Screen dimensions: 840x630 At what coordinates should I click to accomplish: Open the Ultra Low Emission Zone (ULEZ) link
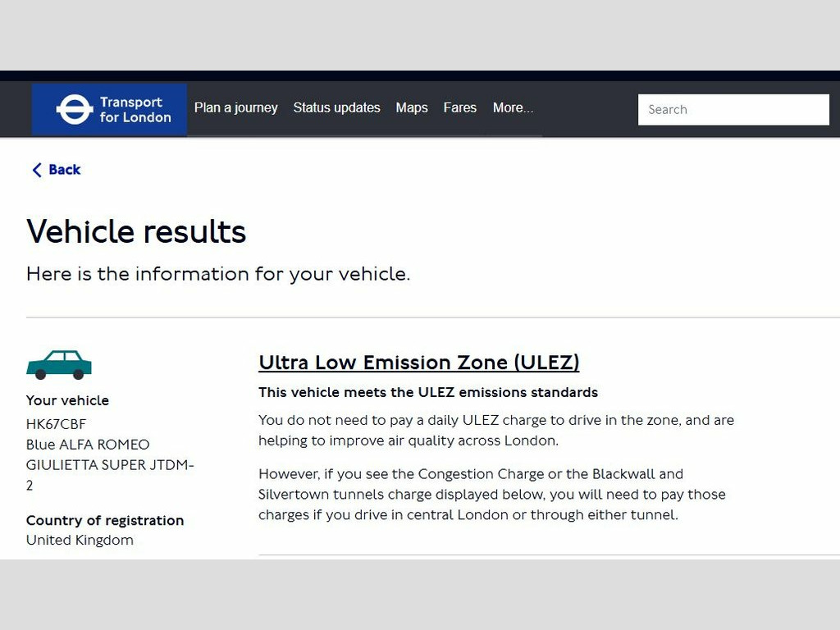coord(418,363)
